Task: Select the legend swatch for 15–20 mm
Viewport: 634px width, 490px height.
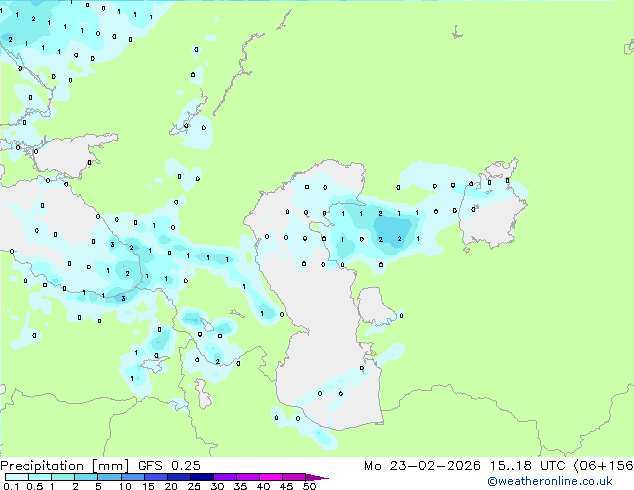Action: tap(155, 477)
